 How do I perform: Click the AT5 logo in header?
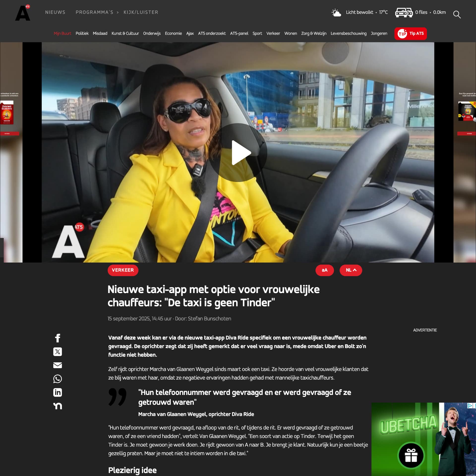23,13
